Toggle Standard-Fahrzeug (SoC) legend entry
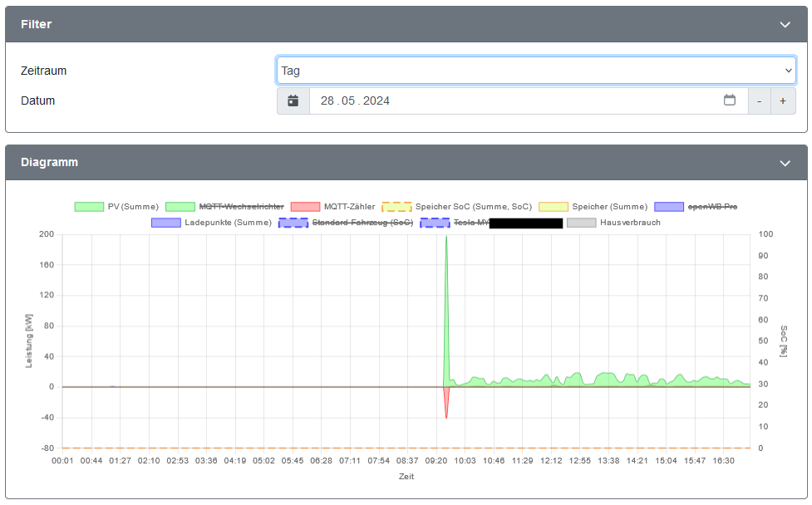Image resolution: width=812 pixels, height=505 pixels. (x=346, y=223)
